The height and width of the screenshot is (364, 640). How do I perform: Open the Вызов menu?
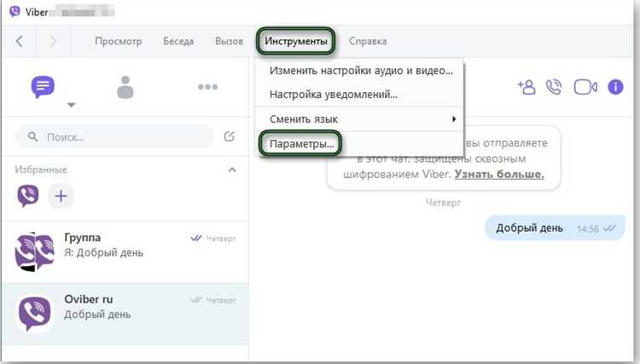(x=229, y=41)
